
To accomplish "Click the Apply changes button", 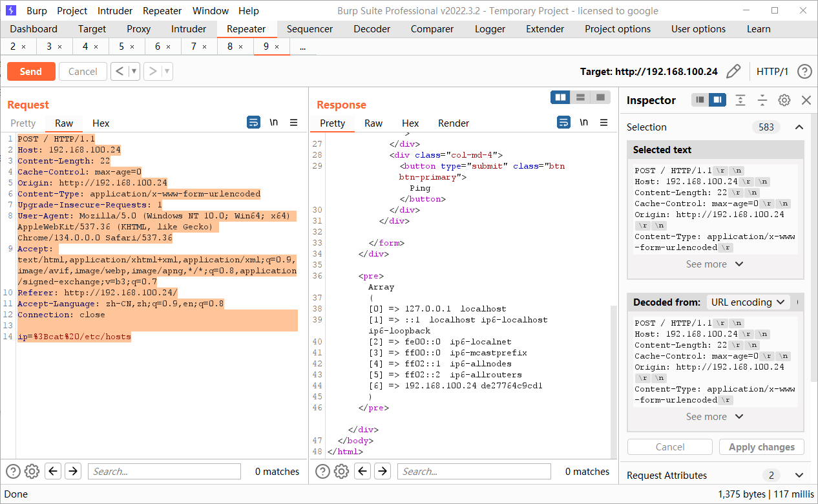I will coord(761,447).
